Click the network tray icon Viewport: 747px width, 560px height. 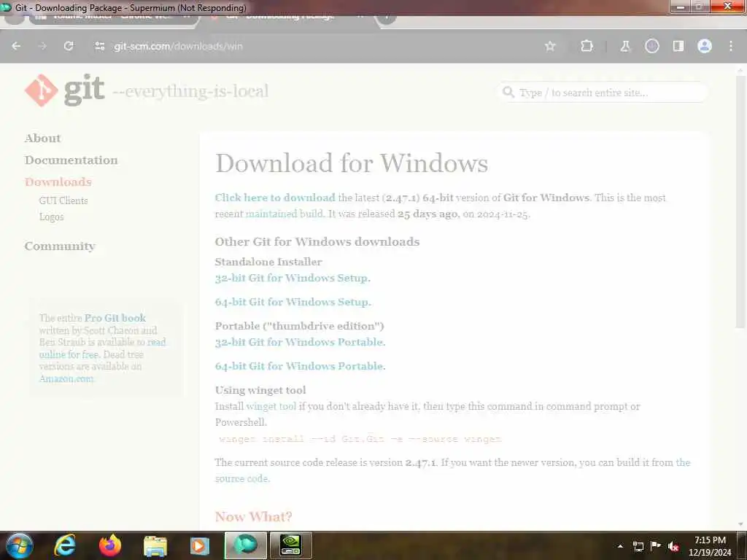tap(638, 546)
